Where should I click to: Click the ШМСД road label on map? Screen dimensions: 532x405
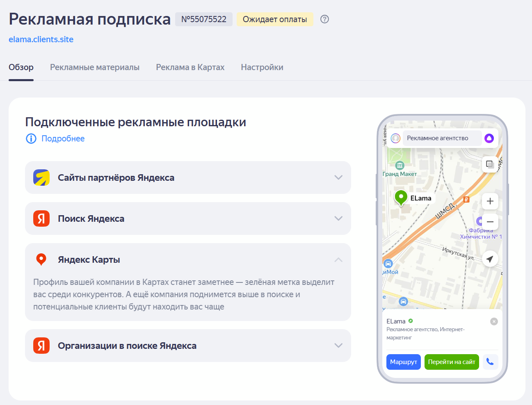pos(446,210)
